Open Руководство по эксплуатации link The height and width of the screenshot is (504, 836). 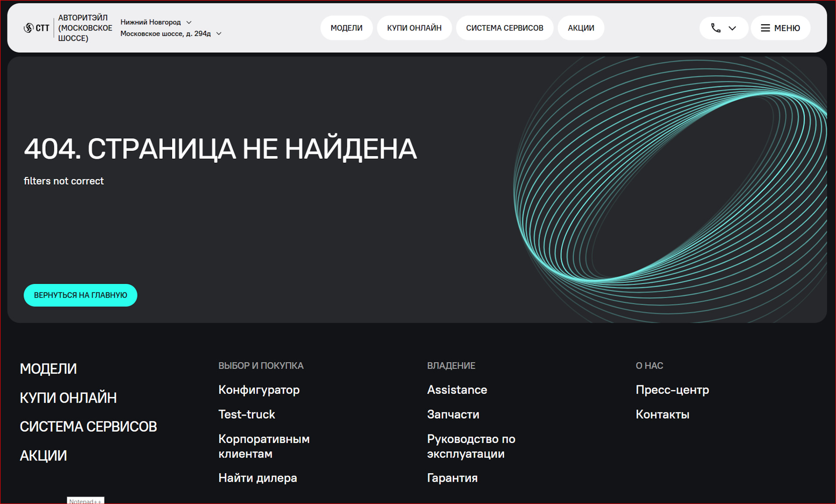[x=471, y=446]
